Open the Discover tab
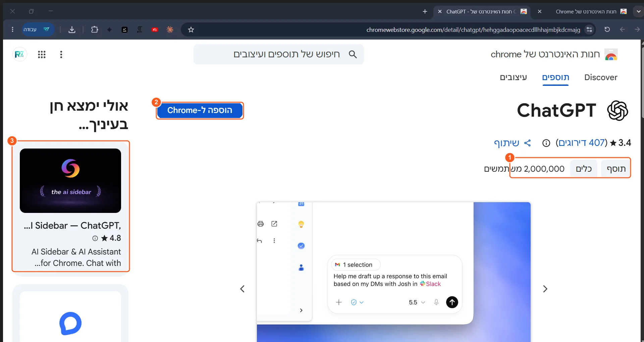This screenshot has width=644, height=342. click(601, 77)
